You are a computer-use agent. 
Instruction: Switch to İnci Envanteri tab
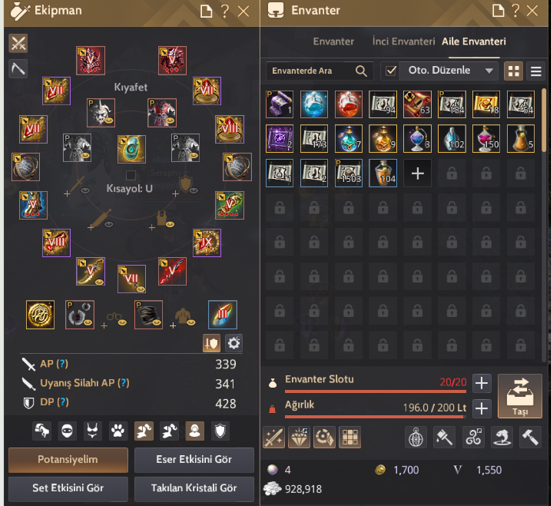click(x=403, y=41)
